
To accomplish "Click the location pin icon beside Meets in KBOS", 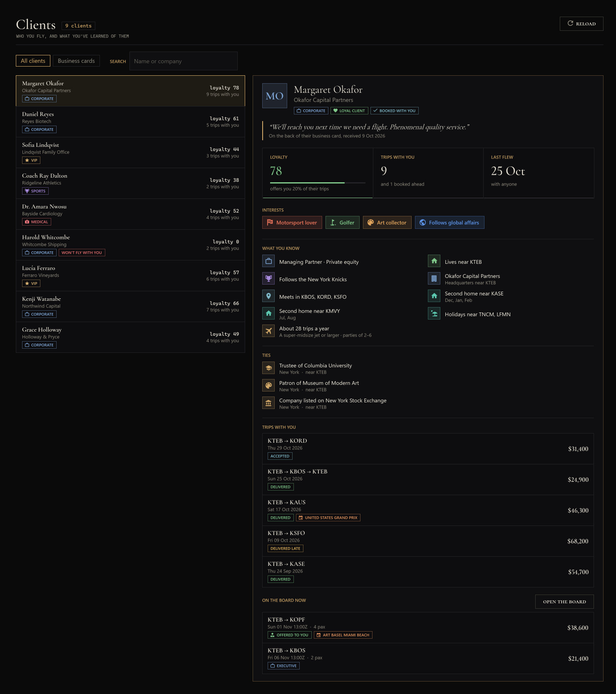I will pos(268,296).
